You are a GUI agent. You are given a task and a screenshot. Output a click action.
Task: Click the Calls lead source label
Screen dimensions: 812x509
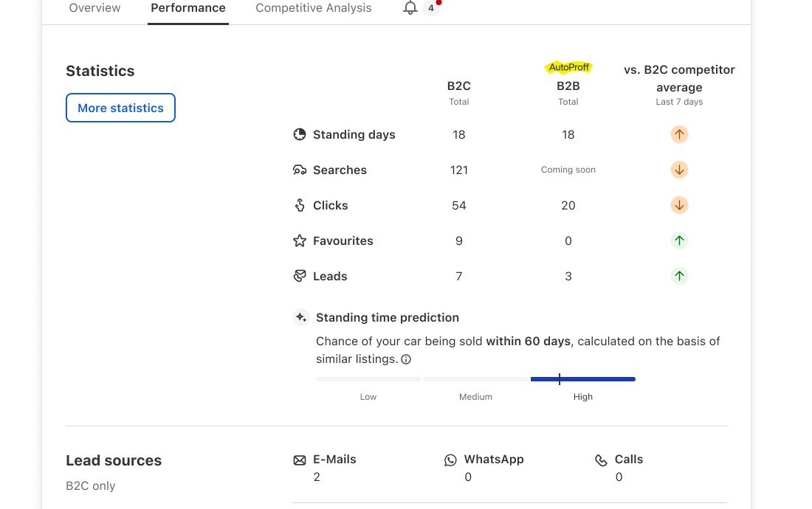click(629, 460)
